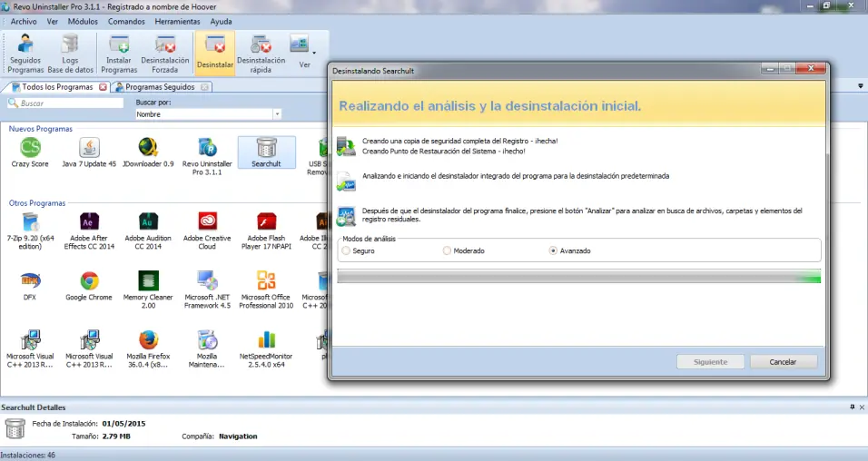Click Cancelar in uninstall dialog

tap(783, 362)
